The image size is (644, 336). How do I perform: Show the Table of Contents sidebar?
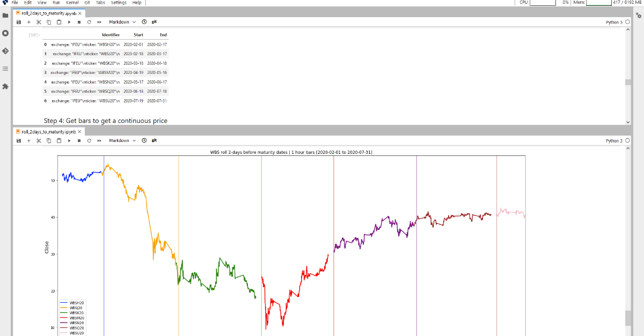pos(5,69)
